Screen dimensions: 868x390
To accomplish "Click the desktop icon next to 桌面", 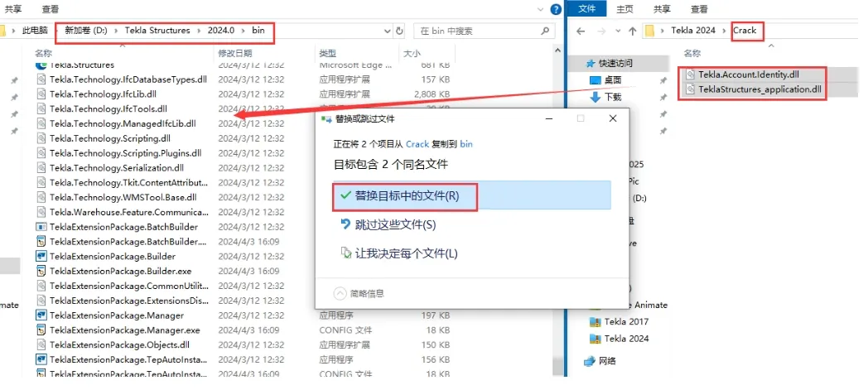I will 595,80.
